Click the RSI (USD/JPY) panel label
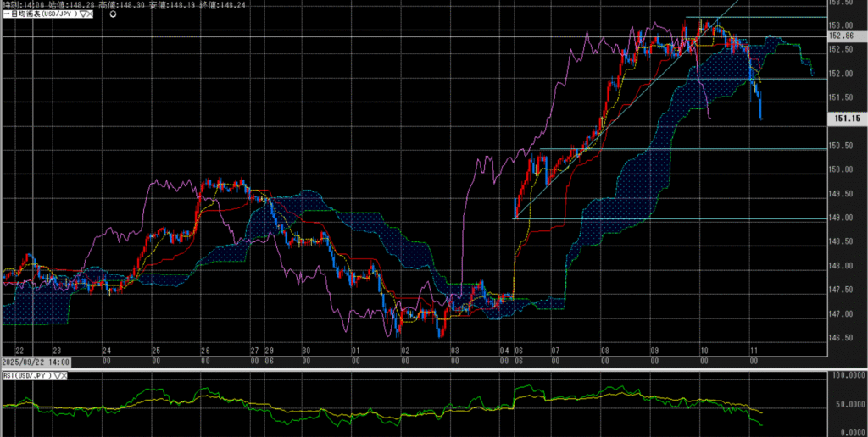This screenshot has width=868, height=437. (27, 375)
